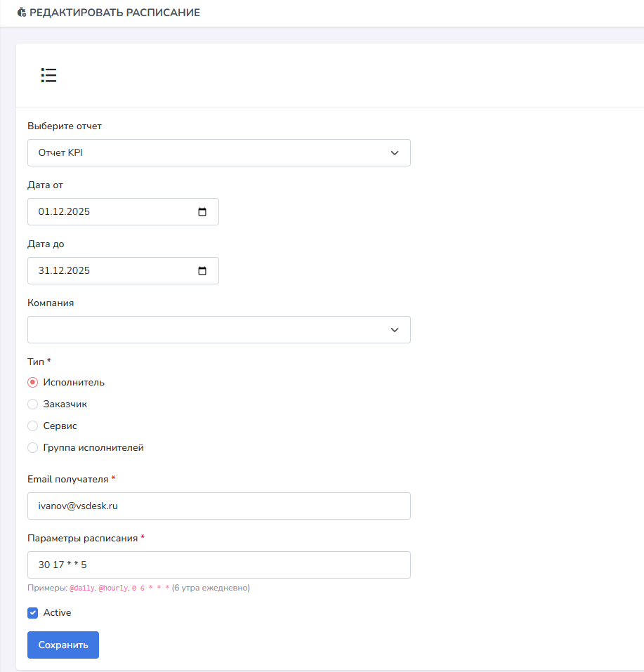Open calendar picker in Дата до field
The image size is (644, 672).
point(202,271)
